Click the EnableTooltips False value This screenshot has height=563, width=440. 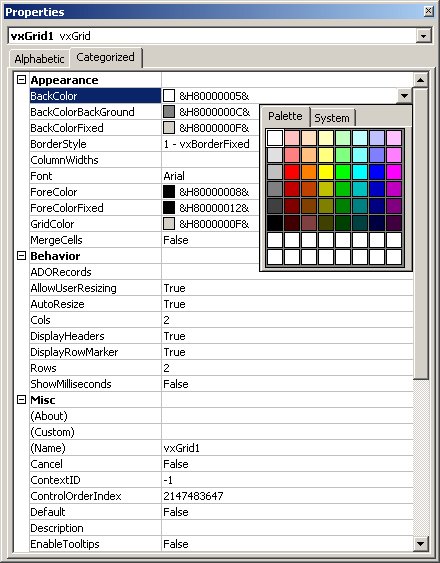click(x=176, y=544)
